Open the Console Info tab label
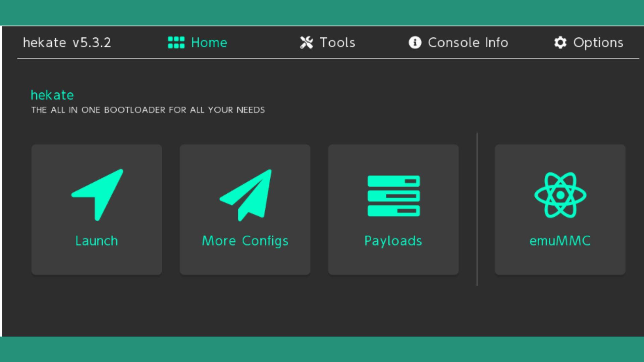644x362 pixels. (468, 43)
